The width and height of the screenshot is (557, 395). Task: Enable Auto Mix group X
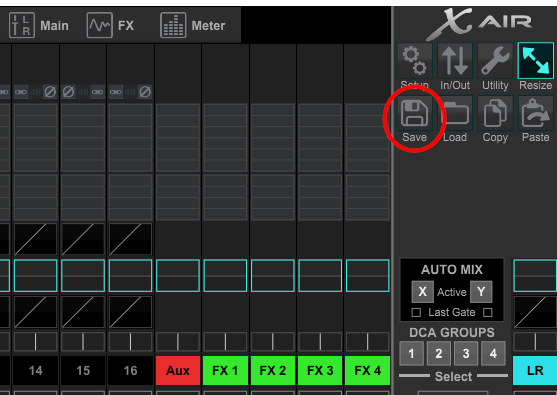click(x=422, y=292)
